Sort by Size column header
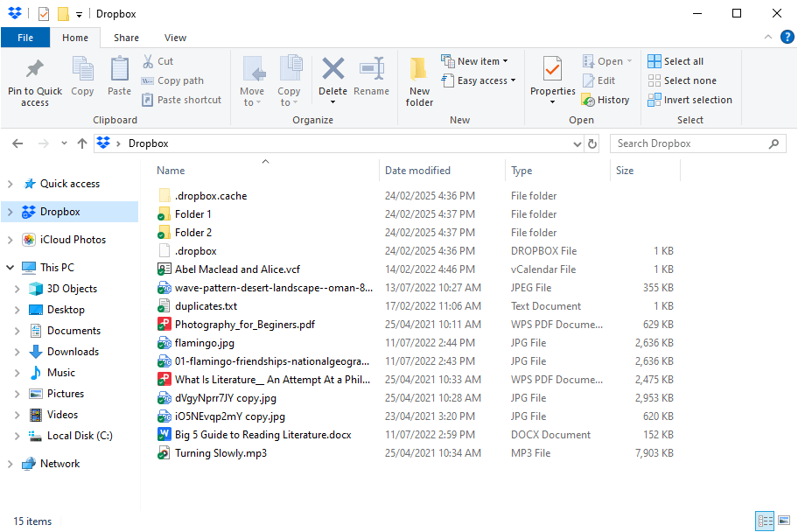The width and height of the screenshot is (798, 532). [x=625, y=171]
